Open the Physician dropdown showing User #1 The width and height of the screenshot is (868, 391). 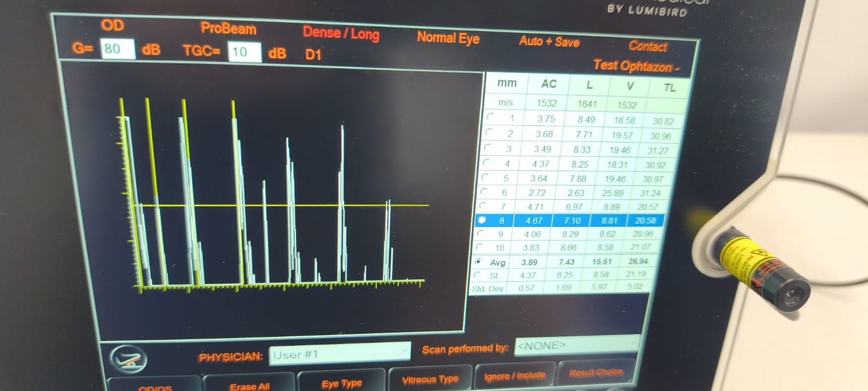(339, 354)
